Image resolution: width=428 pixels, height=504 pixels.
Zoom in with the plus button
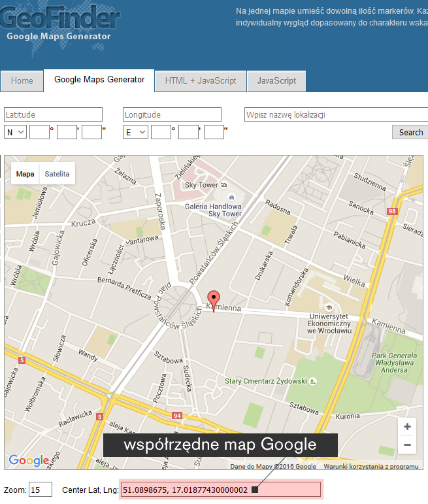[407, 426]
